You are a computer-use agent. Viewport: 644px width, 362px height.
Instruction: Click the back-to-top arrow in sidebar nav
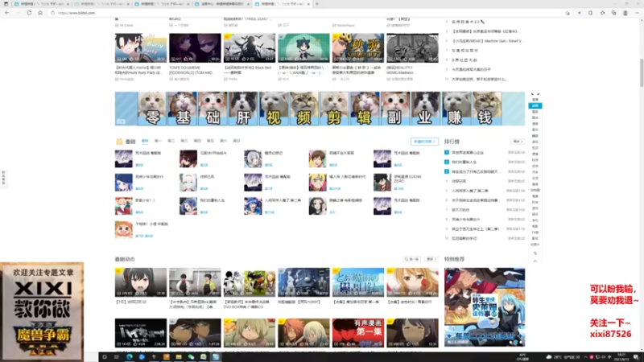535,261
